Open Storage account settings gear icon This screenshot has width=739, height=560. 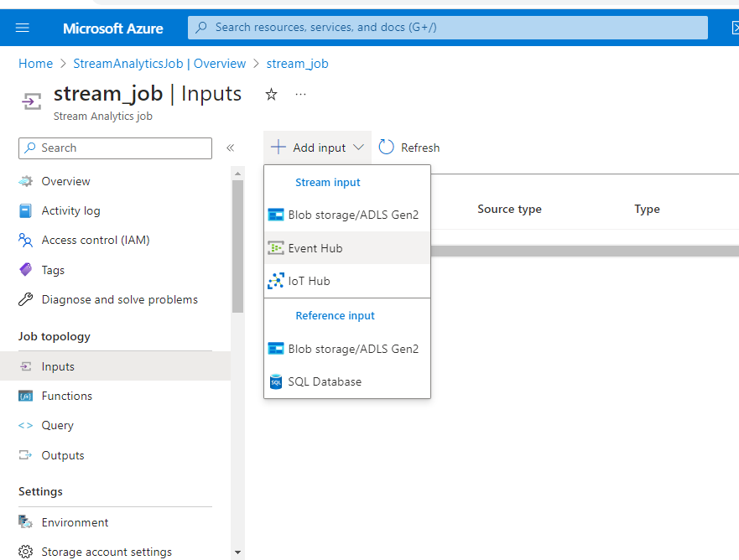click(24, 551)
